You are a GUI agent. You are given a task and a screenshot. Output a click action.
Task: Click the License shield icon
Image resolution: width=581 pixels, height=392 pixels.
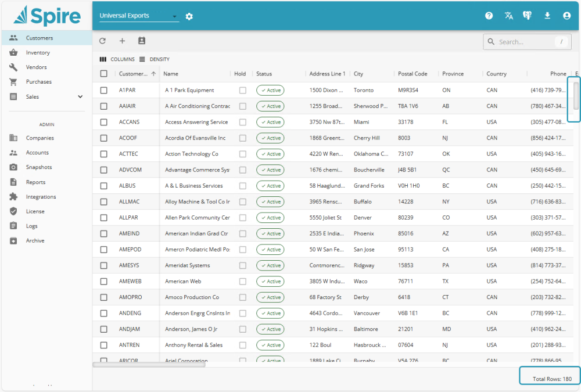(13, 211)
